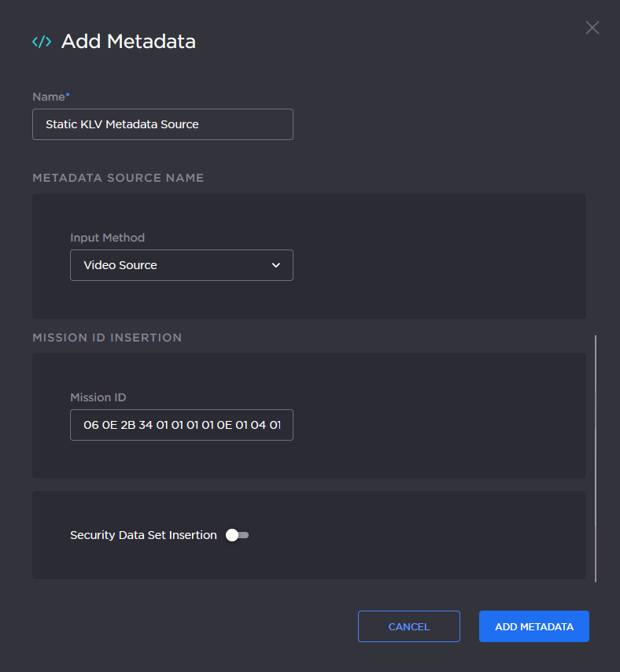Click the code metadata icon beside Add Metadata title
620x672 pixels.
click(x=41, y=42)
